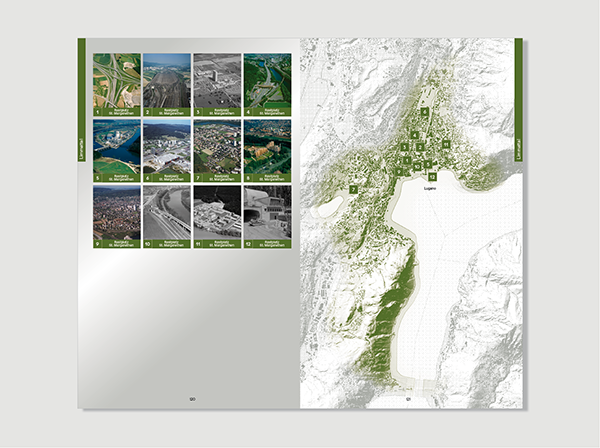Select thumbnail 5 river bend aerial
Viewport: 600px width, 448px height.
coord(116,144)
